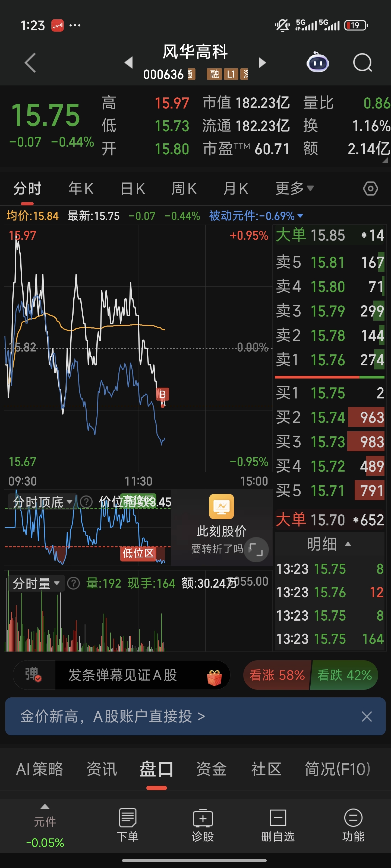391x868 pixels.
Task: Switch to 资金 capital tab
Action: [x=212, y=769]
